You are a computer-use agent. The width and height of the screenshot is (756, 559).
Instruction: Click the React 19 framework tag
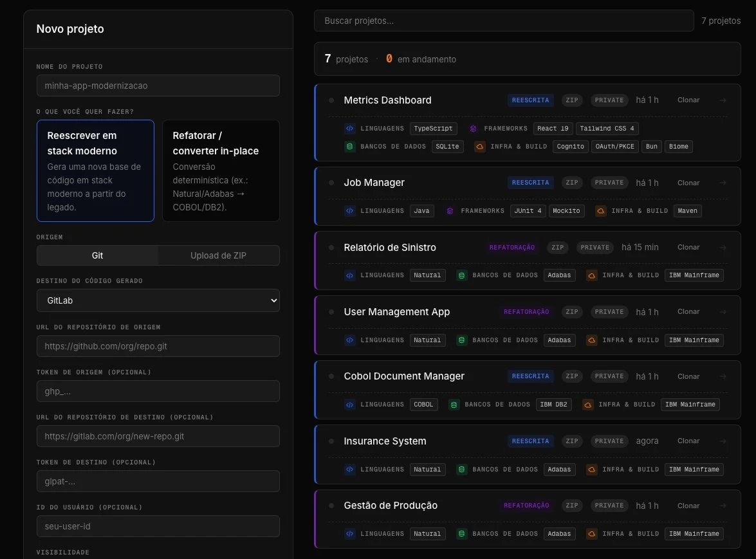[553, 129]
